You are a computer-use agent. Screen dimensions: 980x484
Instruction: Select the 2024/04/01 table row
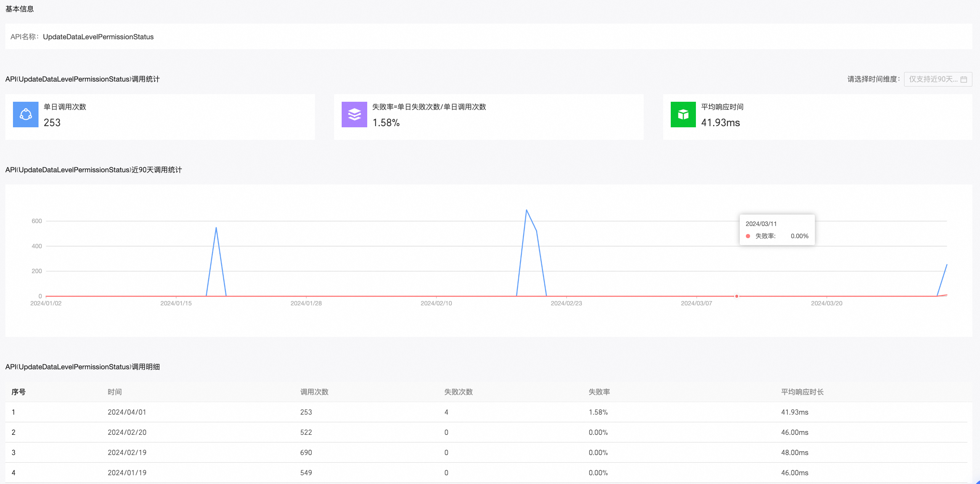pos(127,412)
